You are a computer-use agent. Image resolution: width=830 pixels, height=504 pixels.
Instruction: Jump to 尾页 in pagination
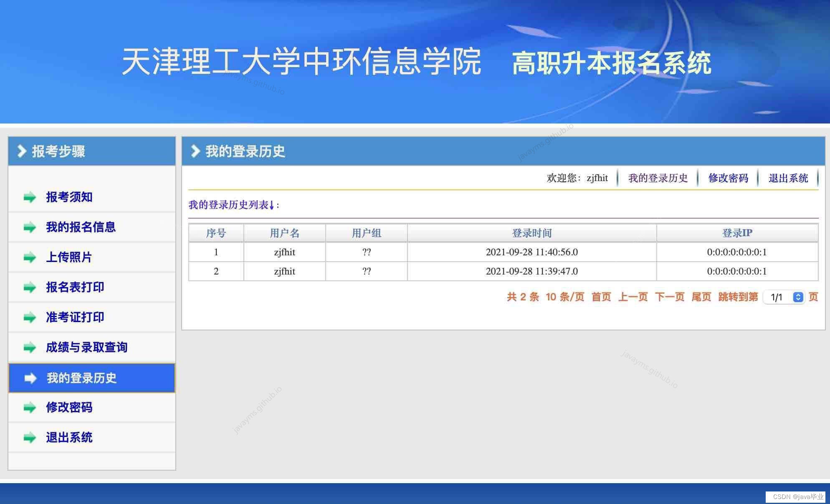point(701,297)
